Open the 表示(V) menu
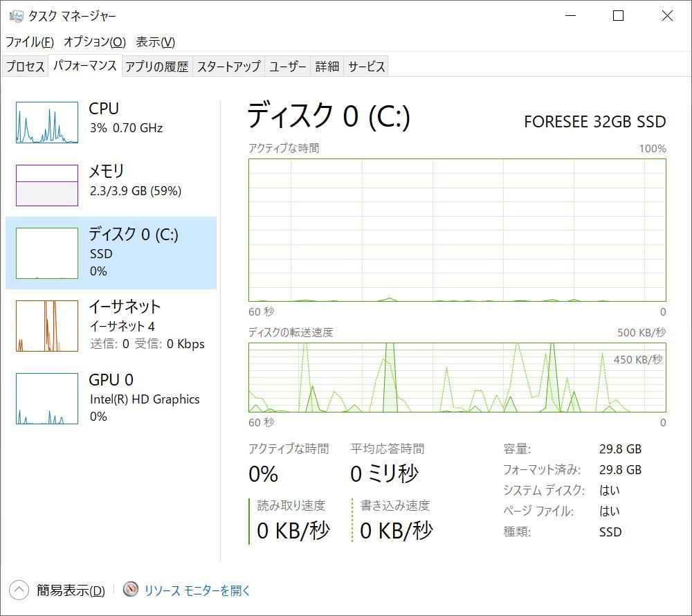 point(155,42)
